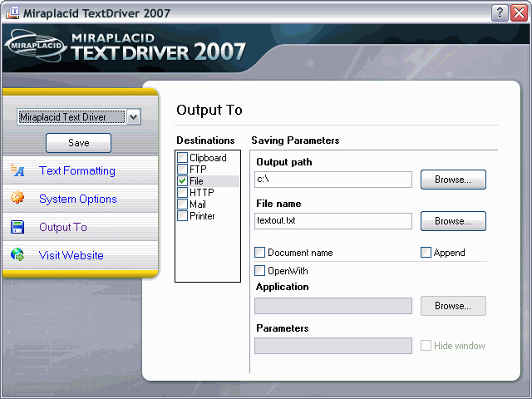Click the File name field with textout.txt

[x=333, y=221]
